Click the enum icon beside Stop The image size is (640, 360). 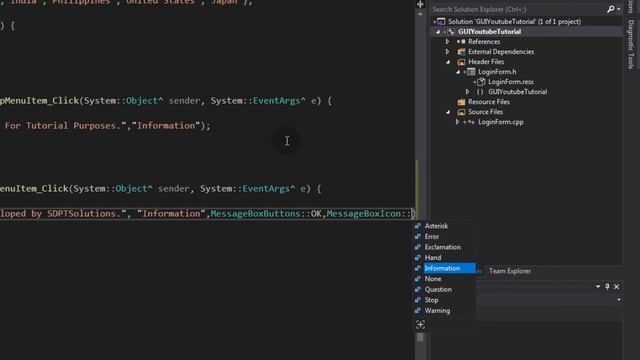click(418, 300)
